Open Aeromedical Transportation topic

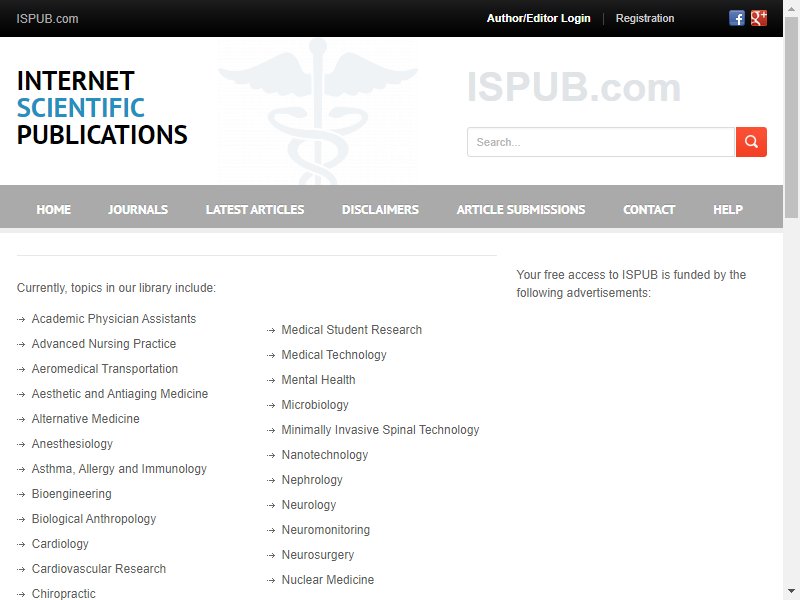click(x=105, y=369)
